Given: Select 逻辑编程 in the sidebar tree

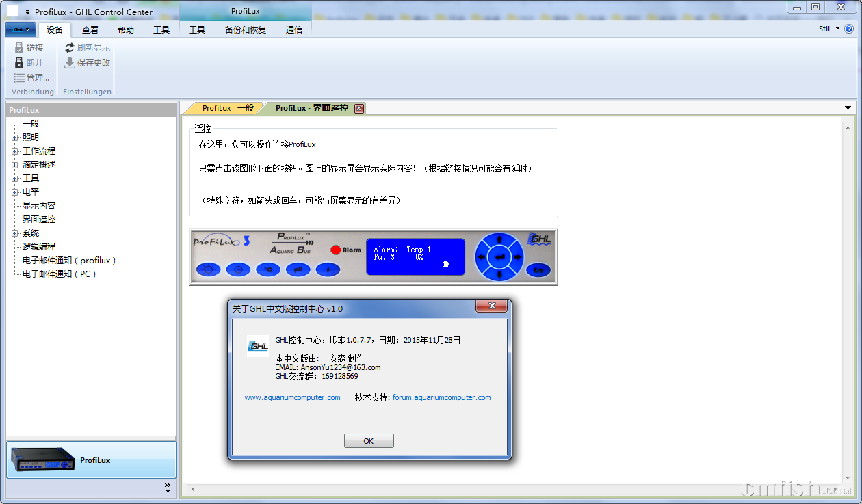Looking at the screenshot, I should click(39, 247).
